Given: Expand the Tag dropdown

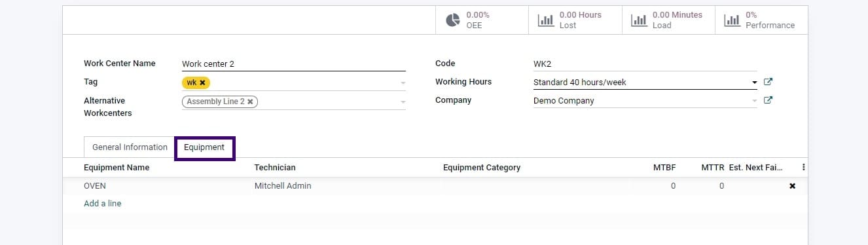Looking at the screenshot, I should 403,83.
